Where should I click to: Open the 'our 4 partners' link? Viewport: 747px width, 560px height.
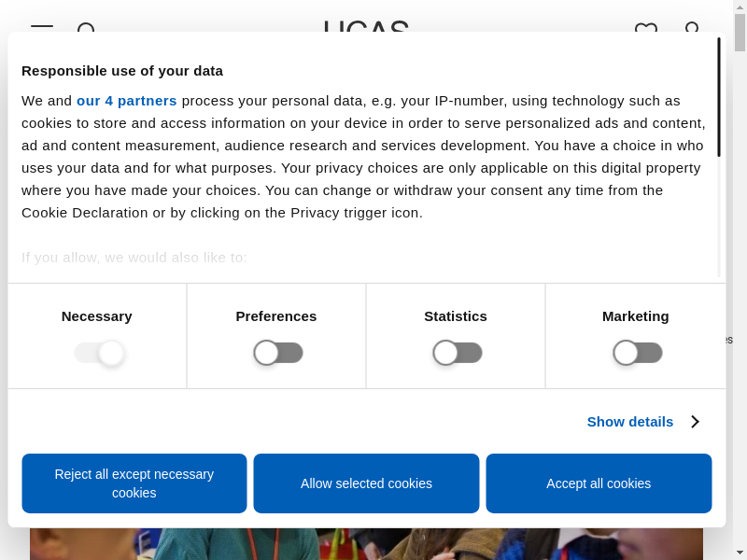coord(127,101)
